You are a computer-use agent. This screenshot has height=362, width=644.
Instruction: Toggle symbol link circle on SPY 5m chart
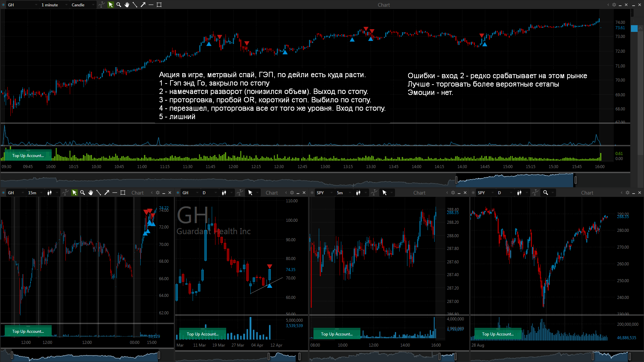[x=312, y=193]
